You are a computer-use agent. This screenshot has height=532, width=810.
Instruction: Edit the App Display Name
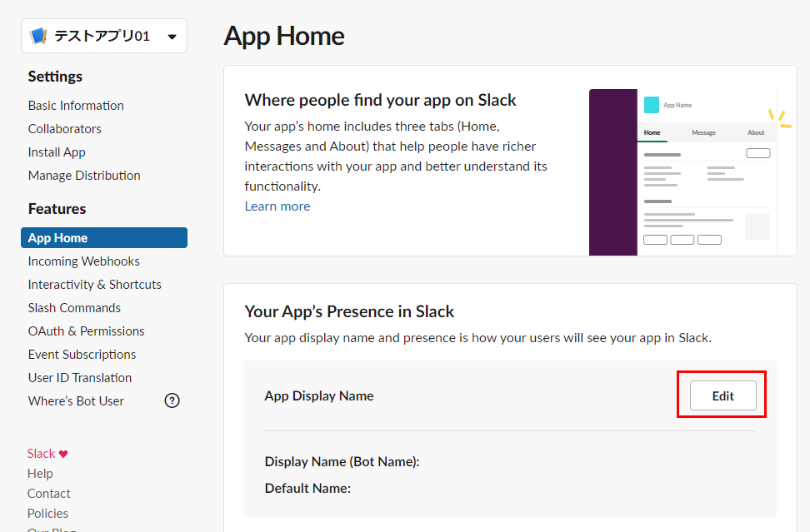(722, 395)
